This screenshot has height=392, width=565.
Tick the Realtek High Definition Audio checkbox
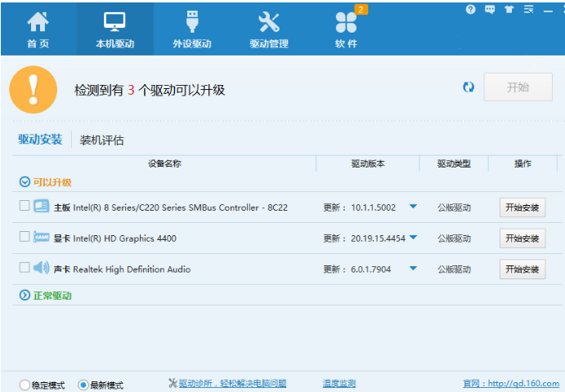(25, 268)
